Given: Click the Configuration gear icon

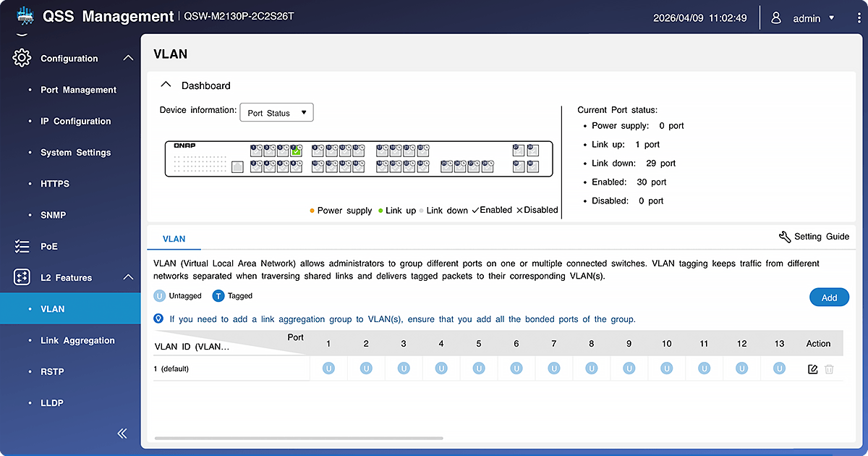Looking at the screenshot, I should (x=22, y=58).
